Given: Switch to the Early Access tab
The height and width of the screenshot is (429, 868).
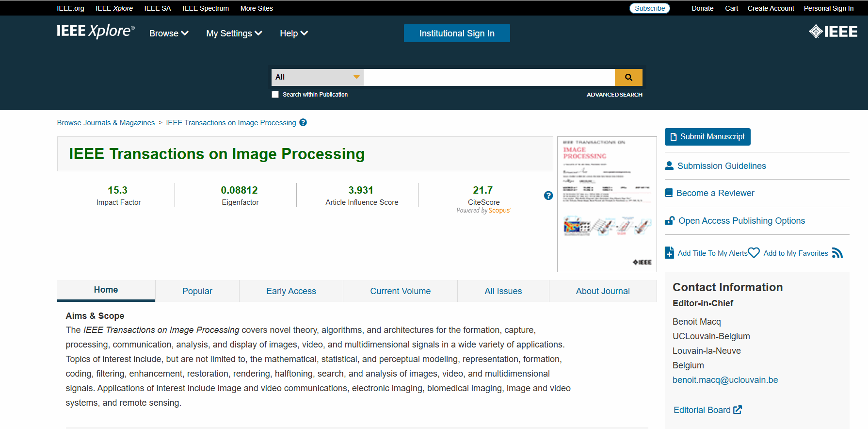Looking at the screenshot, I should (291, 291).
